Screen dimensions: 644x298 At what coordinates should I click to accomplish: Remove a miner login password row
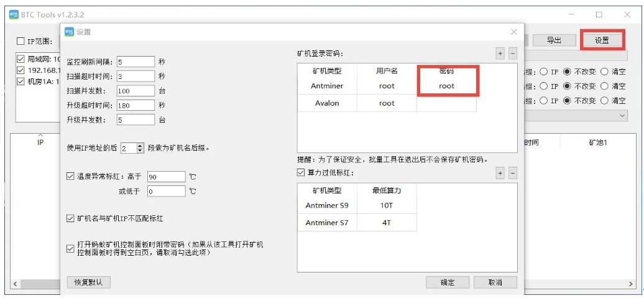tap(513, 54)
